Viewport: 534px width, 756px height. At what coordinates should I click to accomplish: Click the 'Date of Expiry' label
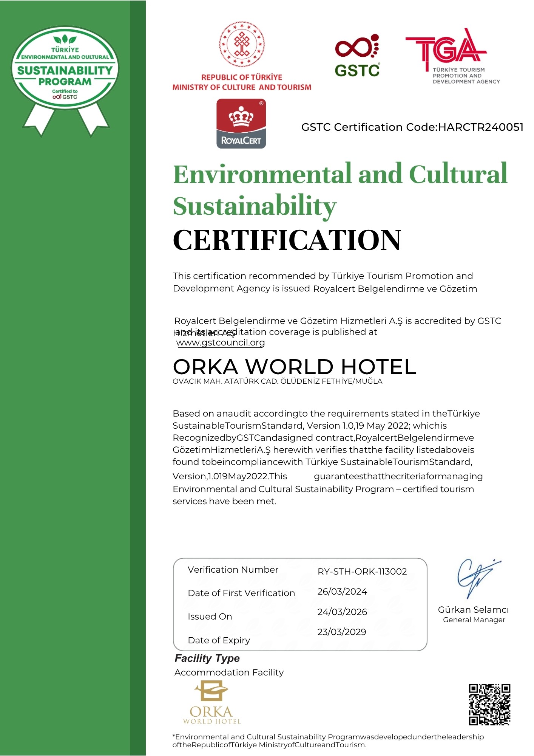point(219,640)
